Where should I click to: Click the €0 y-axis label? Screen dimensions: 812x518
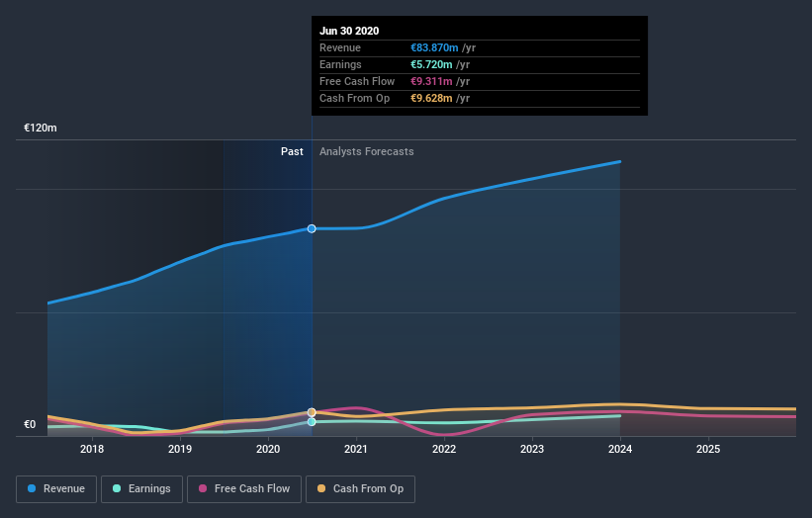pyautogui.click(x=30, y=424)
